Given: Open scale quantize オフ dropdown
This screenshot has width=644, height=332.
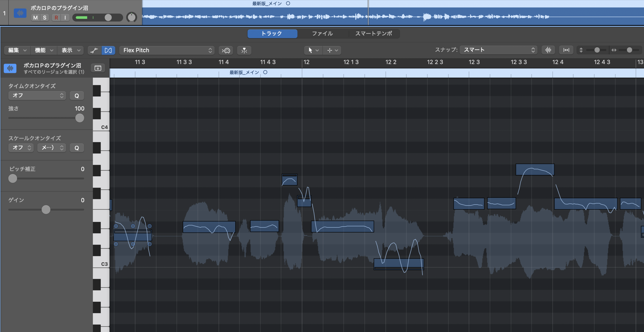Looking at the screenshot, I should 21,148.
